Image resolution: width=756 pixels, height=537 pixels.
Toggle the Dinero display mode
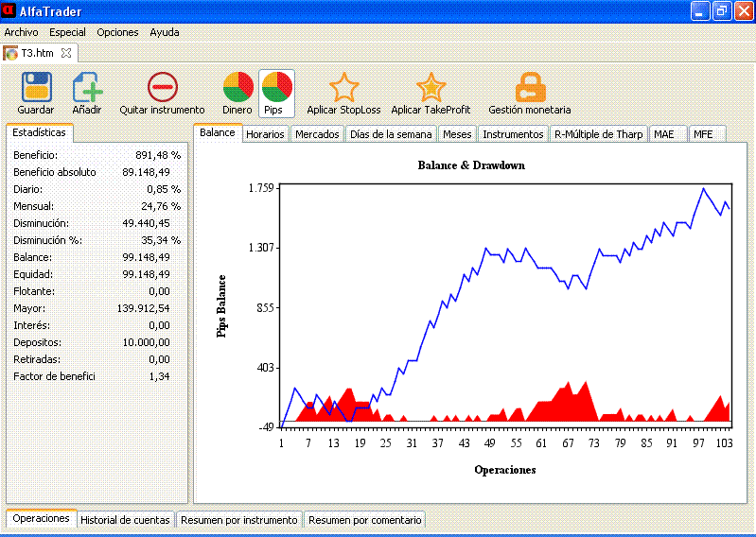(237, 87)
